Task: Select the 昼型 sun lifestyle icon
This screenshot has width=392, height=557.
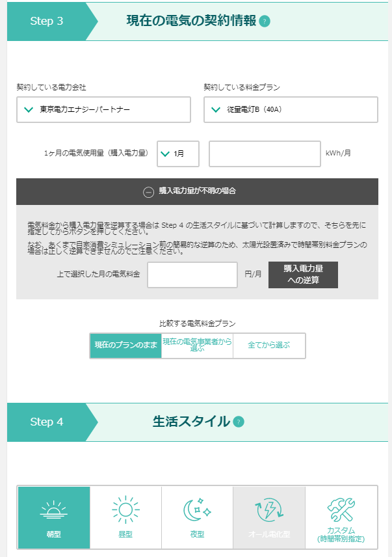Action: (x=125, y=509)
